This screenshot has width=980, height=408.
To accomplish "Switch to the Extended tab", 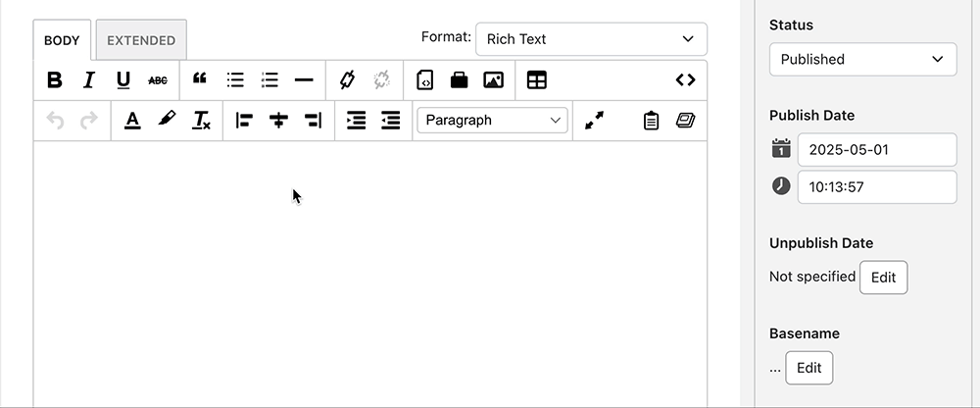I will pos(141,40).
